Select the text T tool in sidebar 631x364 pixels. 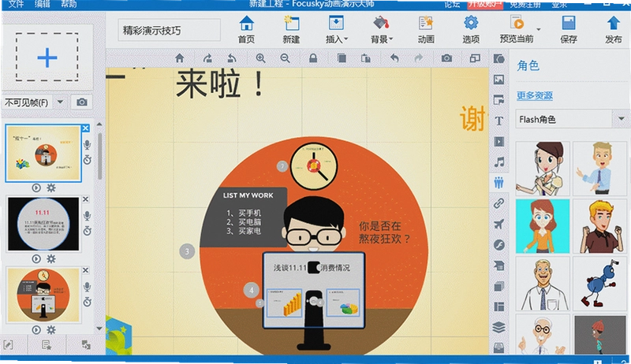(x=499, y=121)
